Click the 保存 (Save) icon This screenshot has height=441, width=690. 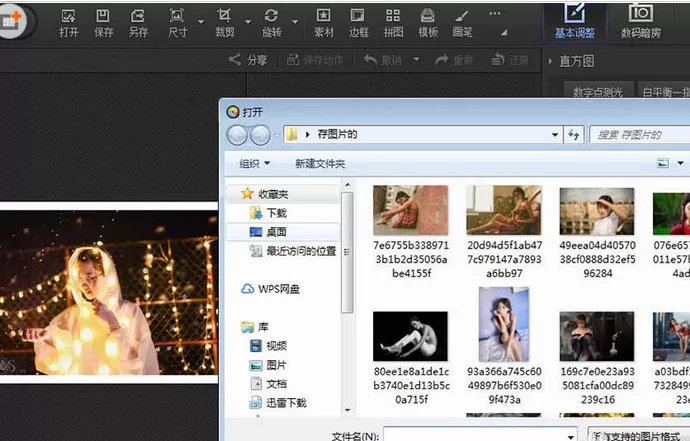(103, 23)
